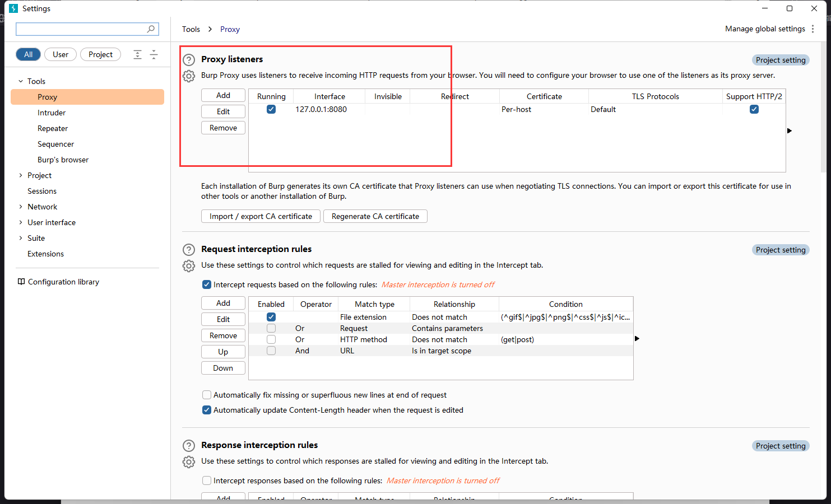The height and width of the screenshot is (504, 831).
Task: Open help for Request interception rules
Action: 189,250
